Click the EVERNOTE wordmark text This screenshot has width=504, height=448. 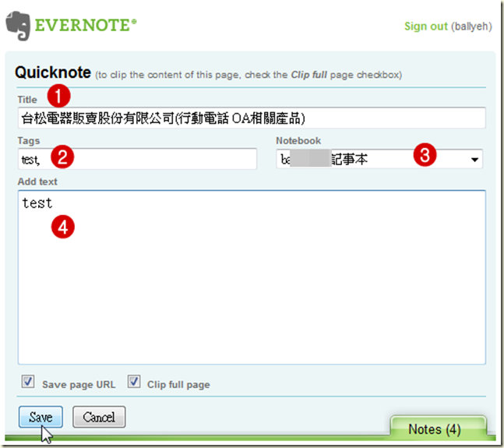[86, 26]
